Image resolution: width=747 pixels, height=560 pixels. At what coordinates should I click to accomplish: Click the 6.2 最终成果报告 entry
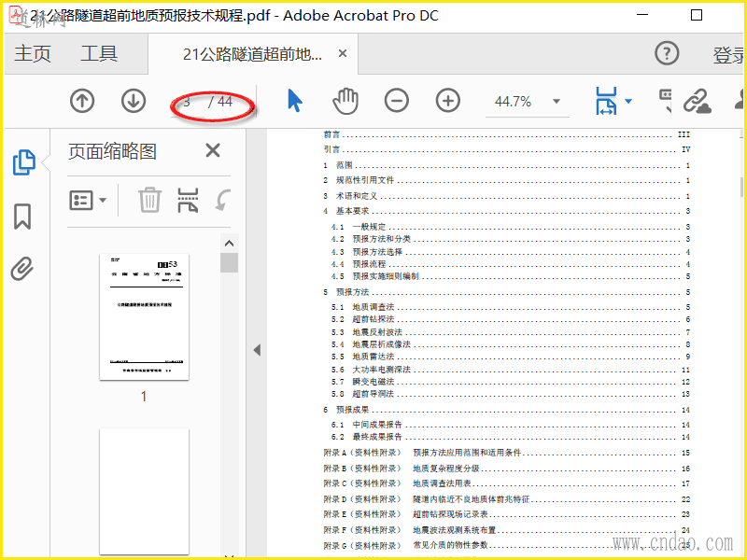click(x=511, y=437)
